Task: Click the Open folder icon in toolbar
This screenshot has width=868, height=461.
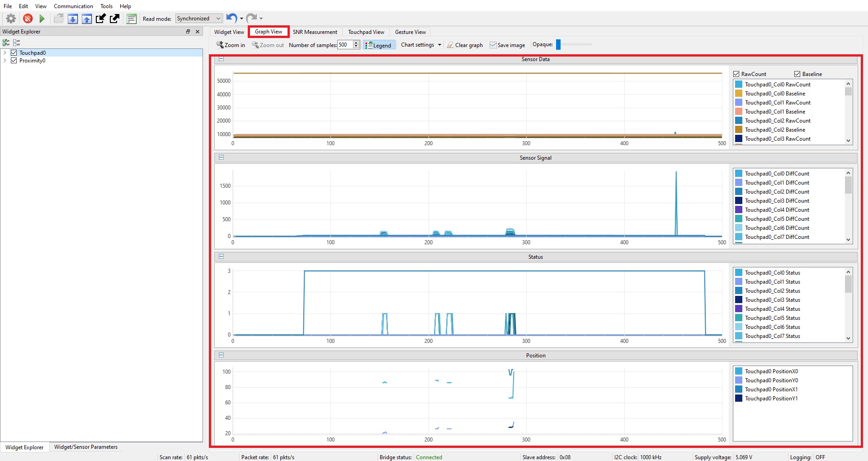Action: pyautogui.click(x=58, y=19)
